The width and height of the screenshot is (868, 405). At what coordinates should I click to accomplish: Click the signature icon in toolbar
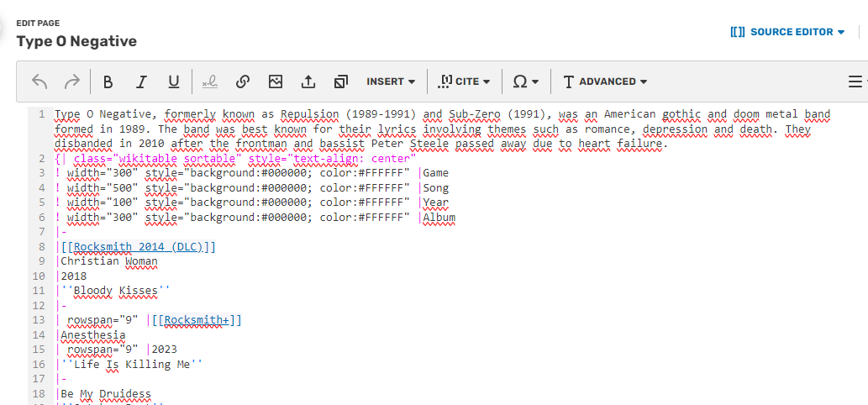click(x=209, y=82)
